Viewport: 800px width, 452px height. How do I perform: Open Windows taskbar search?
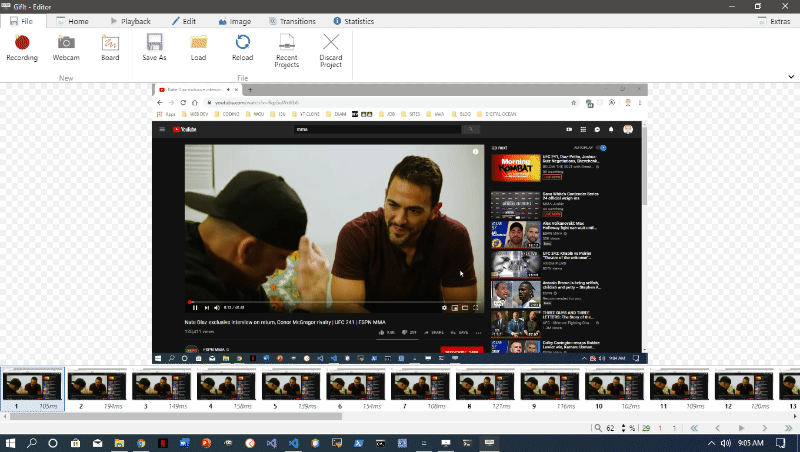tap(32, 443)
